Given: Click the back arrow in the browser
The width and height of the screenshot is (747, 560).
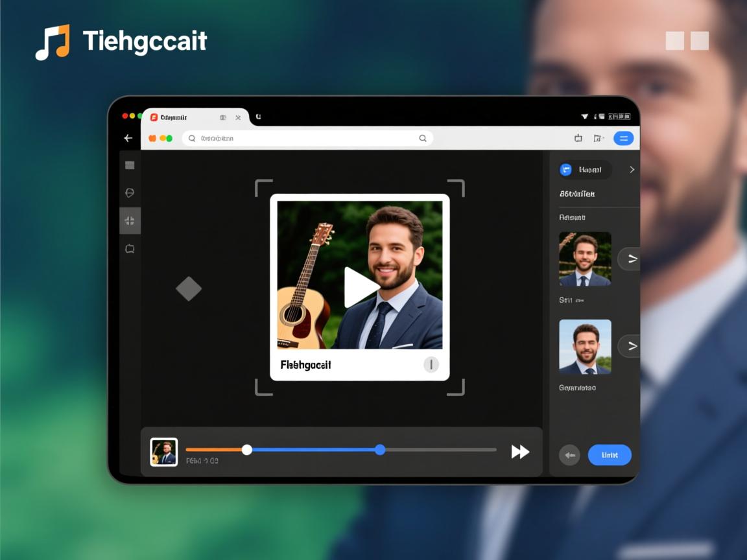Looking at the screenshot, I should 128,138.
